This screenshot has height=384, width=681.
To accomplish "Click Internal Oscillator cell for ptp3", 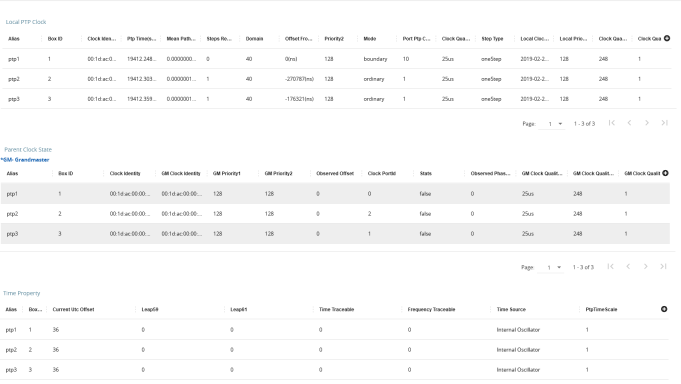I will (518, 370).
